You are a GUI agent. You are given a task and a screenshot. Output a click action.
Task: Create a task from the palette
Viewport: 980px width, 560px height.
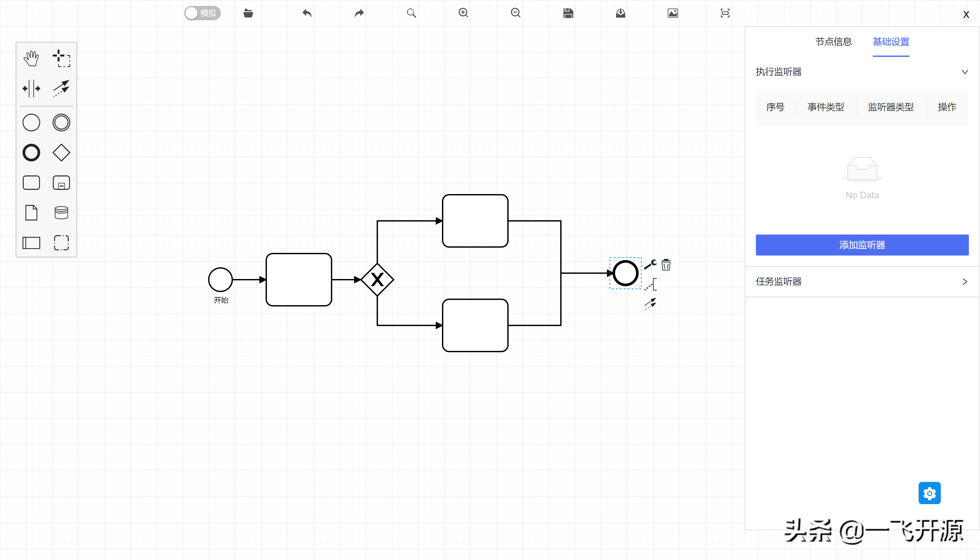(31, 183)
